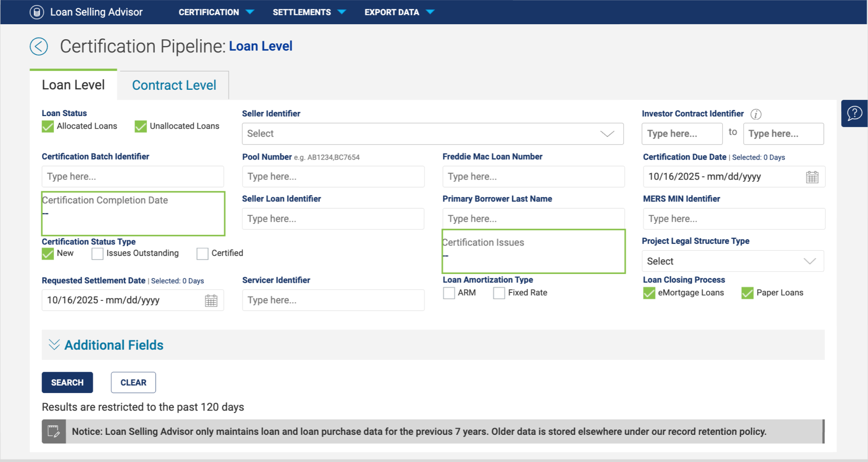Screen dimensions: 868x462
Task: Open the Certification menu in the header
Action: pos(216,12)
